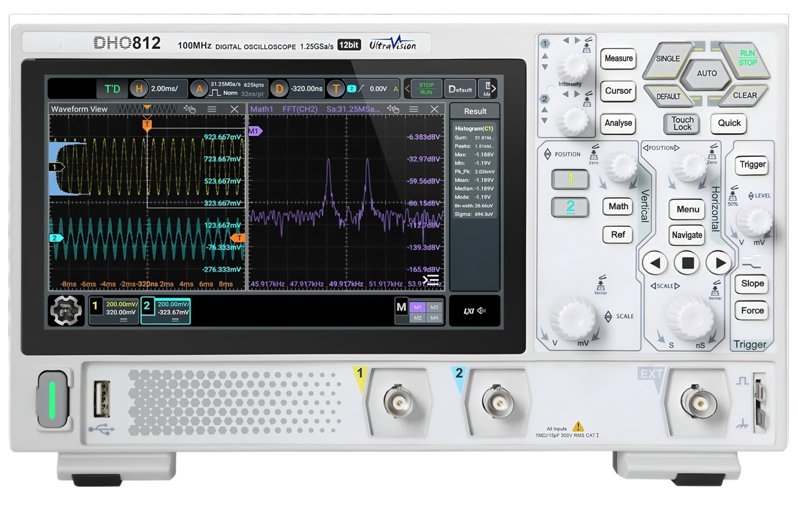Viewport: 798px width, 532px height.
Task: Open the Math menu key
Action: pos(618,206)
